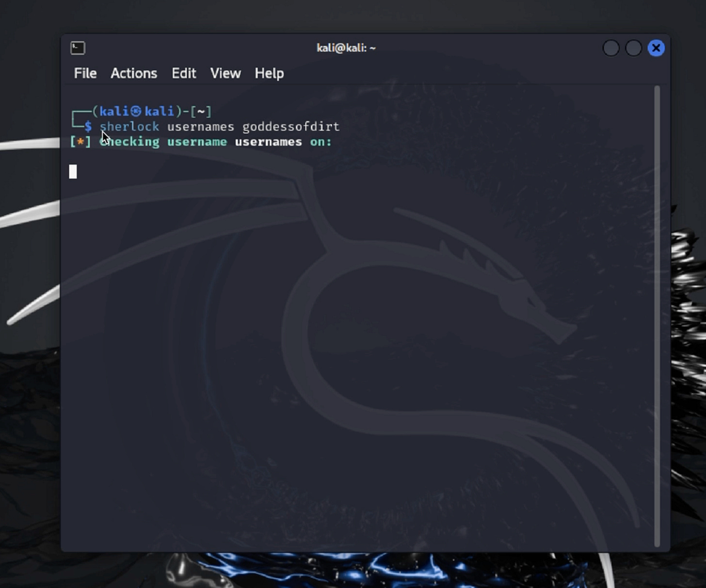Click the 'kali@kali: ~' window title

(x=346, y=48)
